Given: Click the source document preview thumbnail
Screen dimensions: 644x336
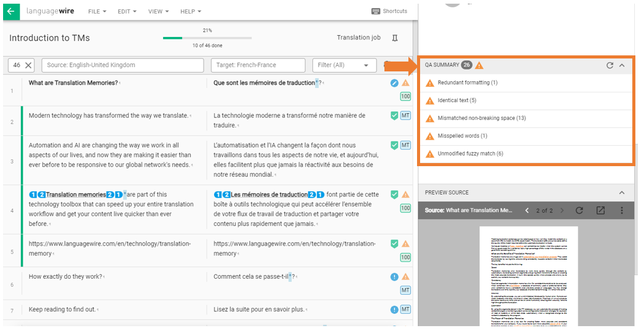Looking at the screenshot, I should tap(528, 276).
